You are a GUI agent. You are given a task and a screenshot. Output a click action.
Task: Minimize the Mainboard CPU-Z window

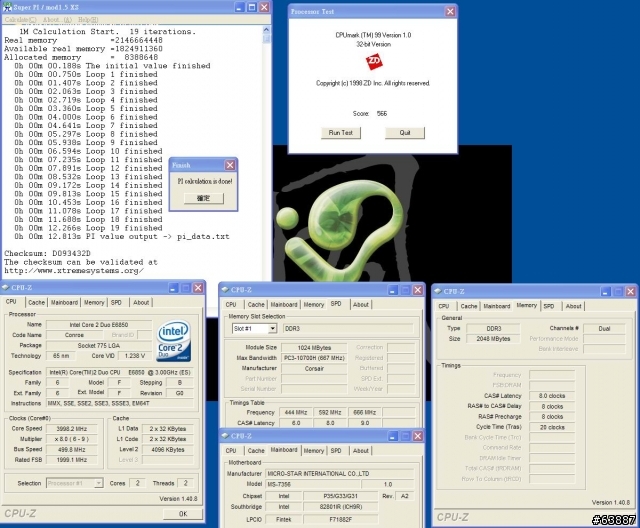(x=393, y=436)
